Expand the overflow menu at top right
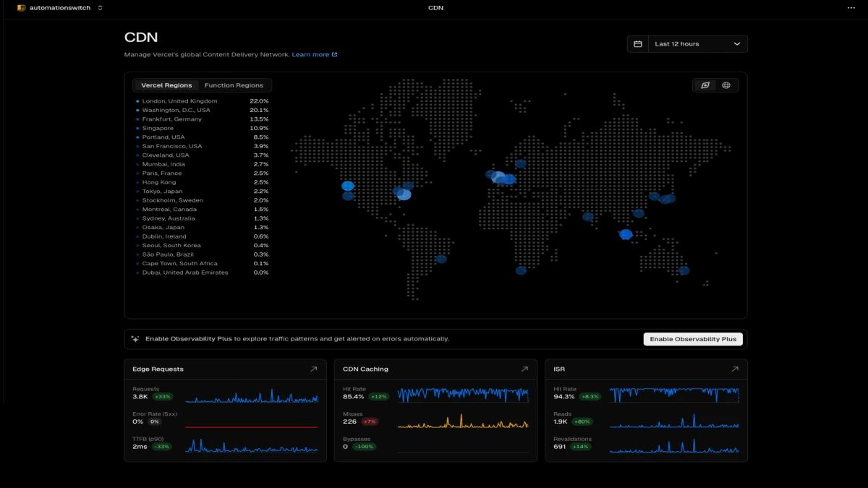Viewport: 868px width, 488px height. point(851,7)
